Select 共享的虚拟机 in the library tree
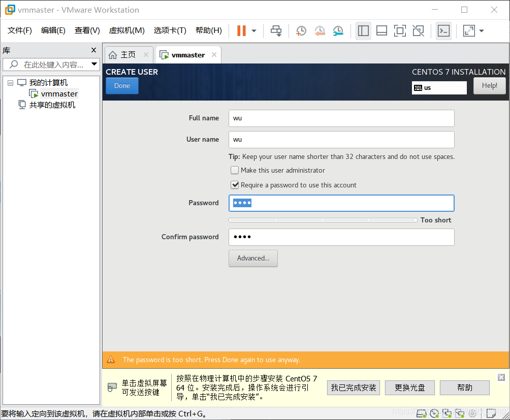The image size is (510, 420). point(52,105)
